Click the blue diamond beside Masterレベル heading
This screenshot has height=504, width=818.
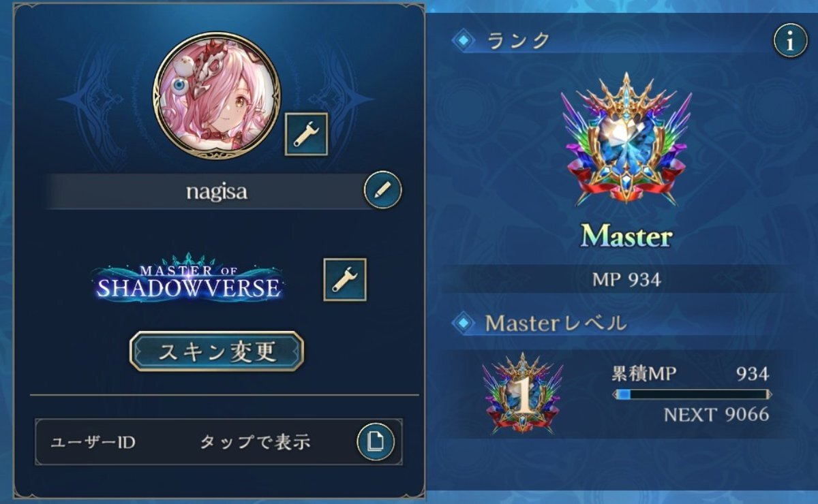pos(464,322)
